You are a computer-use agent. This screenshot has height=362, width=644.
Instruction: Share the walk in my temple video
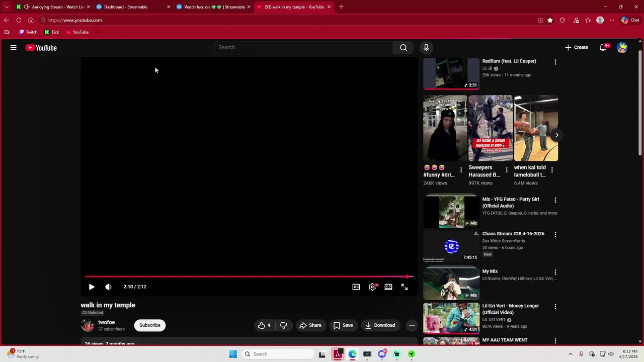[x=310, y=325]
